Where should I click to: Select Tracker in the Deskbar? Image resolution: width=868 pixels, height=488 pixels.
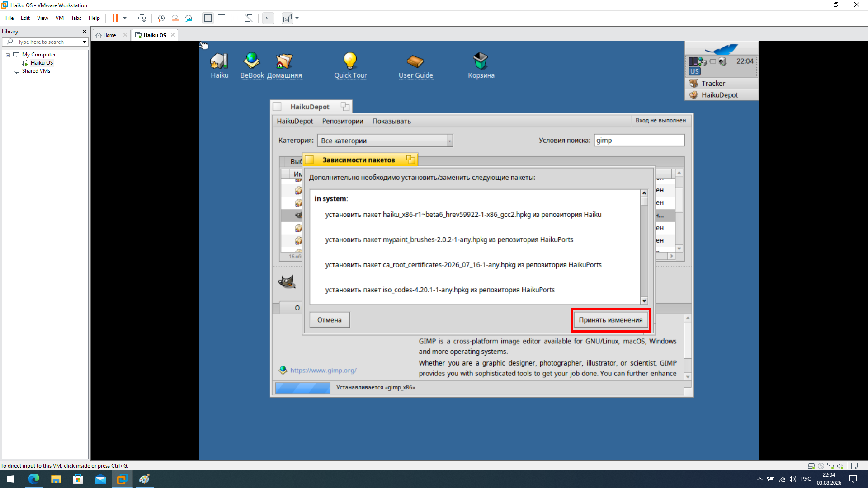[x=722, y=84]
